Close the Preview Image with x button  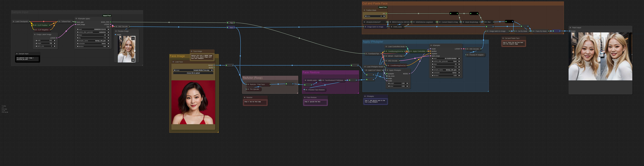[133, 38]
